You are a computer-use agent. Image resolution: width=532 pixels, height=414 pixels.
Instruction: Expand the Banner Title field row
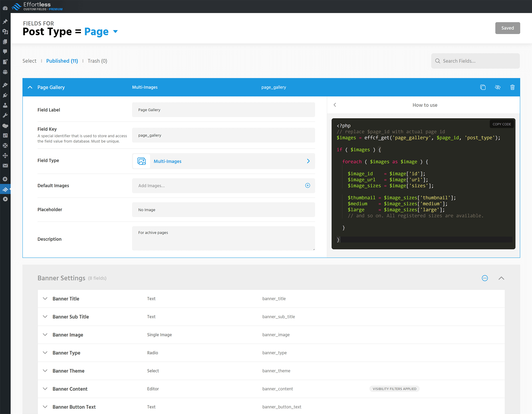coord(45,299)
